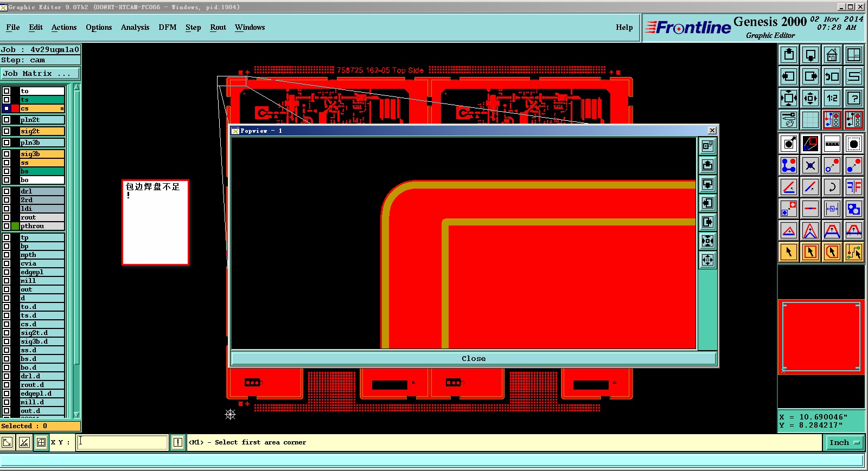Screen dimensions: 868x471
Task: Click the snap grid icon beside X Y label
Action: point(41,442)
